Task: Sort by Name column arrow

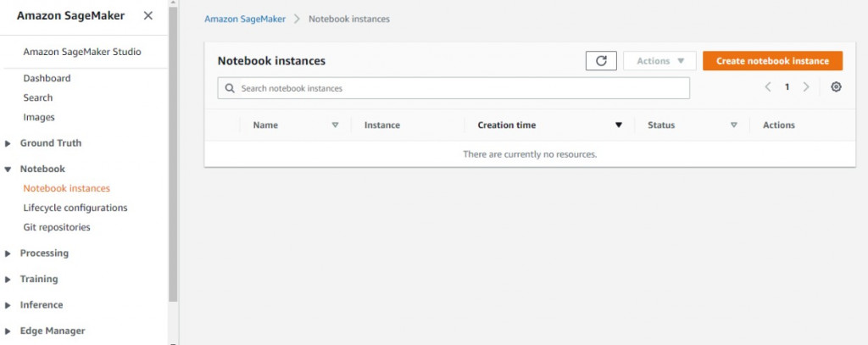Action: [335, 125]
